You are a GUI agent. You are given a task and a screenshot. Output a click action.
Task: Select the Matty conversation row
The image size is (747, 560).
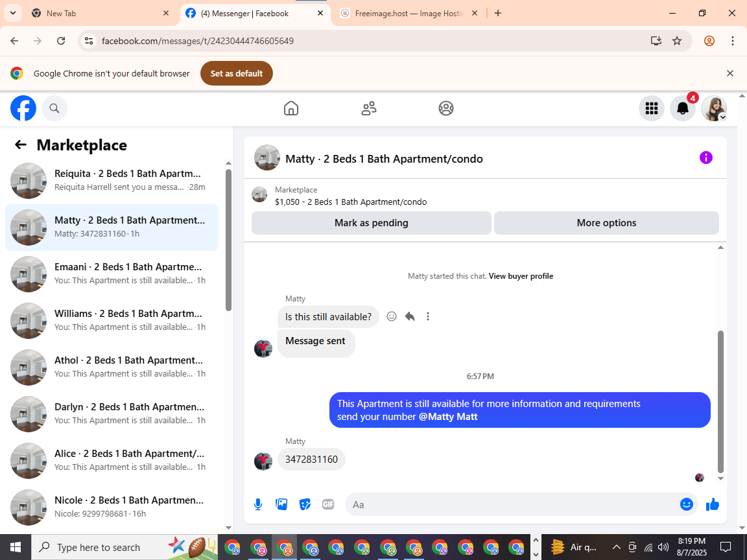coord(112,227)
